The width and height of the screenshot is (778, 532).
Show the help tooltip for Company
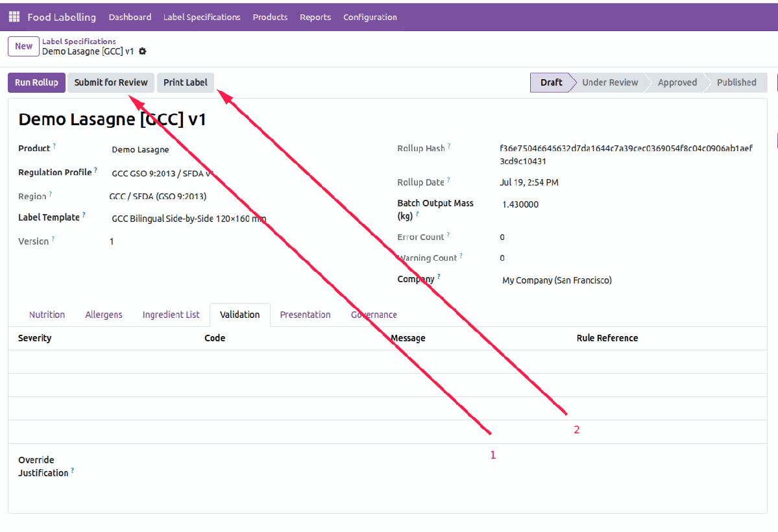pyautogui.click(x=439, y=276)
